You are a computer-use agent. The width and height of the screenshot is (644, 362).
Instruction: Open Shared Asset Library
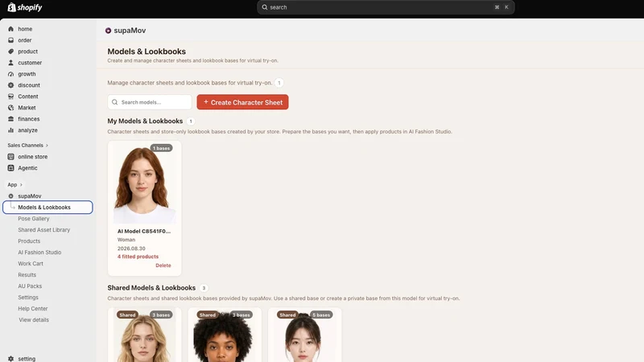pos(44,230)
